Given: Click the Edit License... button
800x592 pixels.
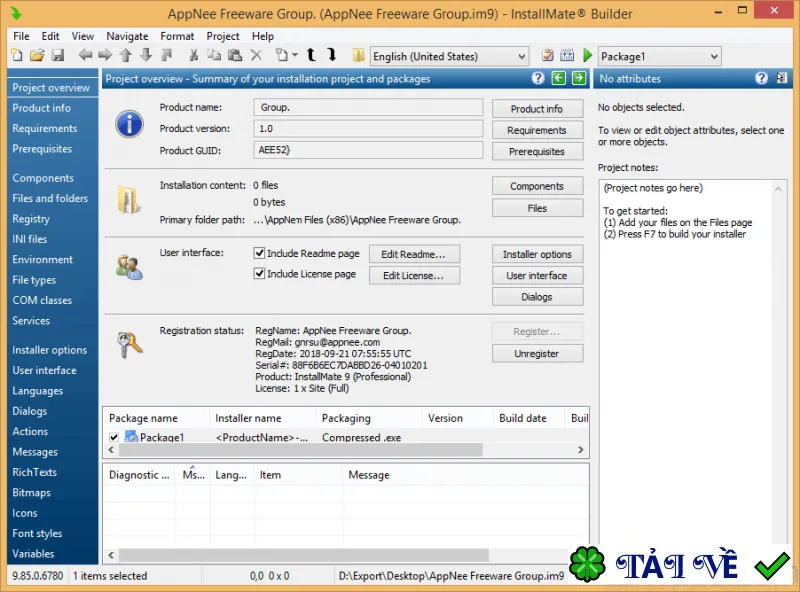Looking at the screenshot, I should (x=414, y=276).
